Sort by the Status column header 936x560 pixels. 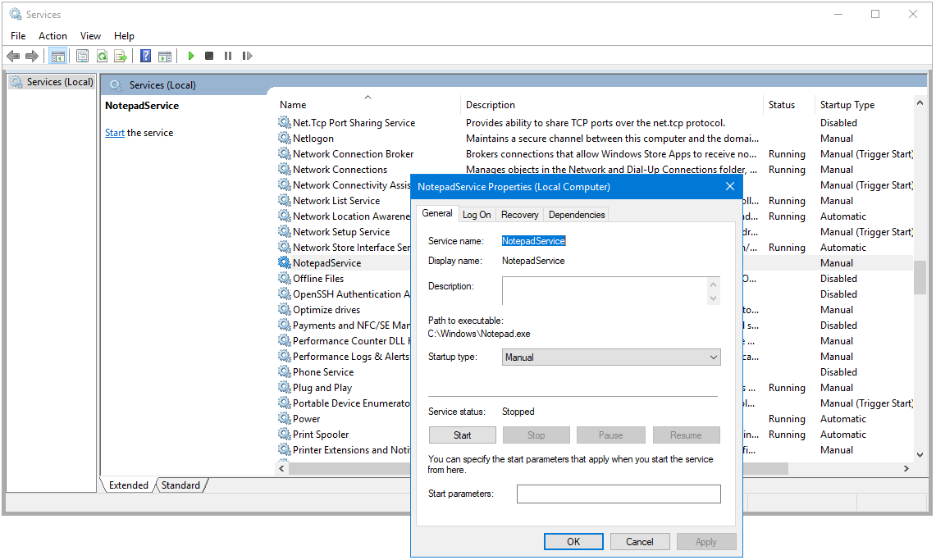pos(788,104)
